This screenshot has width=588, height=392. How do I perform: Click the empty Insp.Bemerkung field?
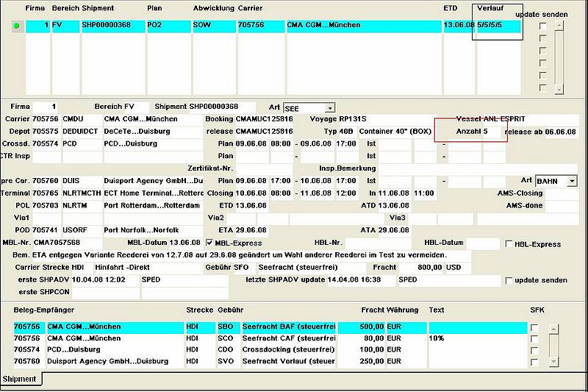478,168
